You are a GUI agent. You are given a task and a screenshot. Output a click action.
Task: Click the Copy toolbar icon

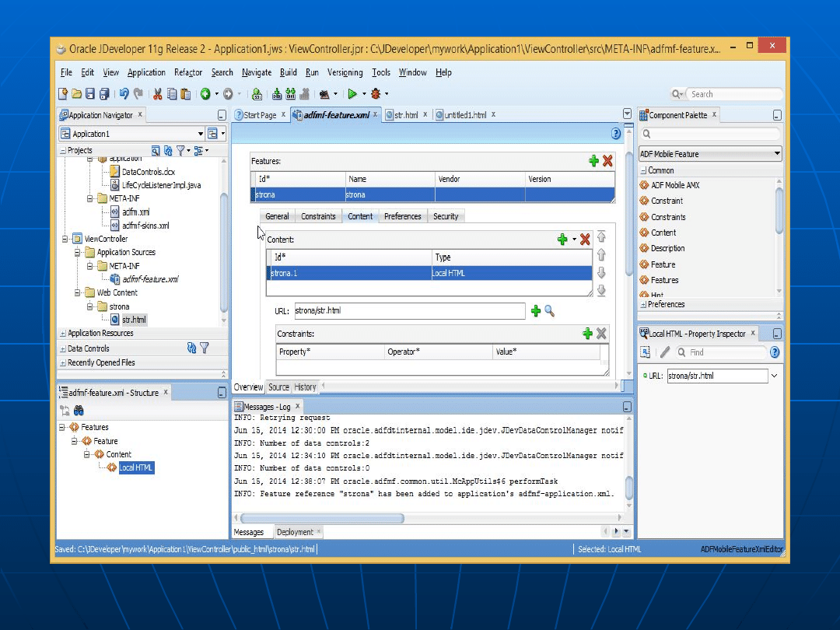pyautogui.click(x=172, y=94)
